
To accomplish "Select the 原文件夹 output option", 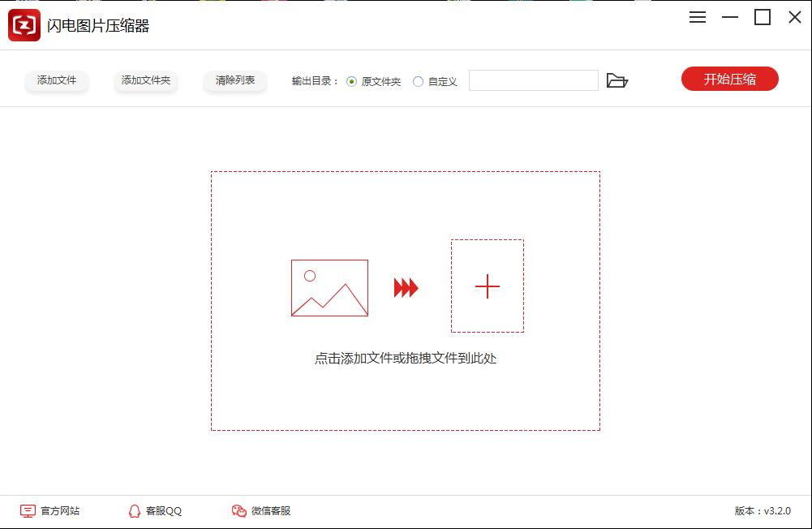I will tap(350, 81).
